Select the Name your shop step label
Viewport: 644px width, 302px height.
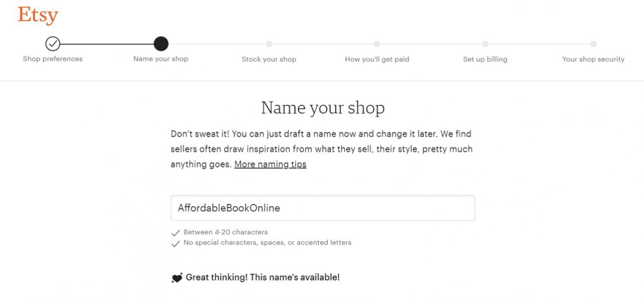160,59
